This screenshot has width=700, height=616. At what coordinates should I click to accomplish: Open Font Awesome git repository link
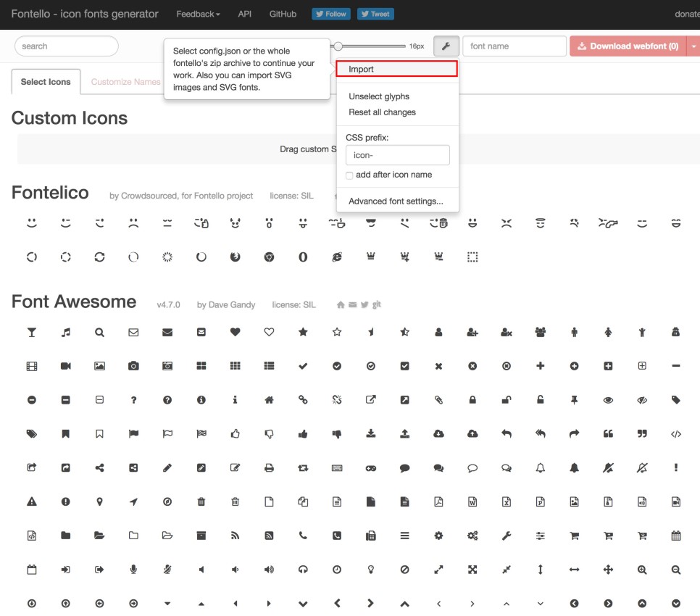tap(377, 304)
